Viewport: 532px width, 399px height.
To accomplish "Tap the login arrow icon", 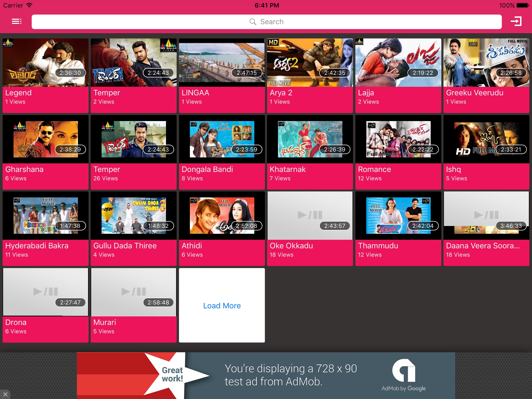I will click(x=516, y=22).
